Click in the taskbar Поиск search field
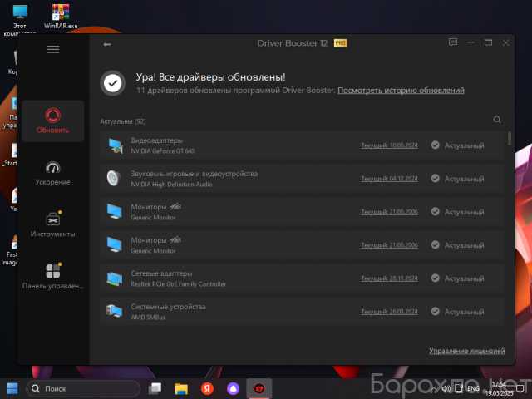The image size is (532, 399). coord(83,388)
